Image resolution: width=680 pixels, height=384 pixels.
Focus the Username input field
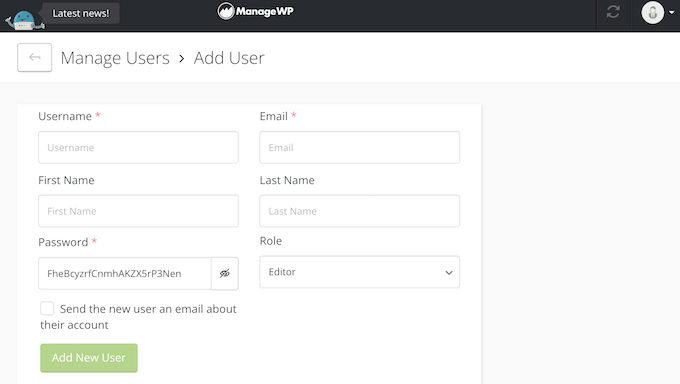click(138, 148)
